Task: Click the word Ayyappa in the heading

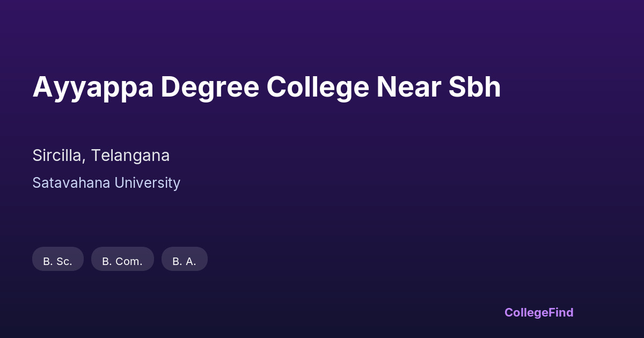Action: point(92,87)
